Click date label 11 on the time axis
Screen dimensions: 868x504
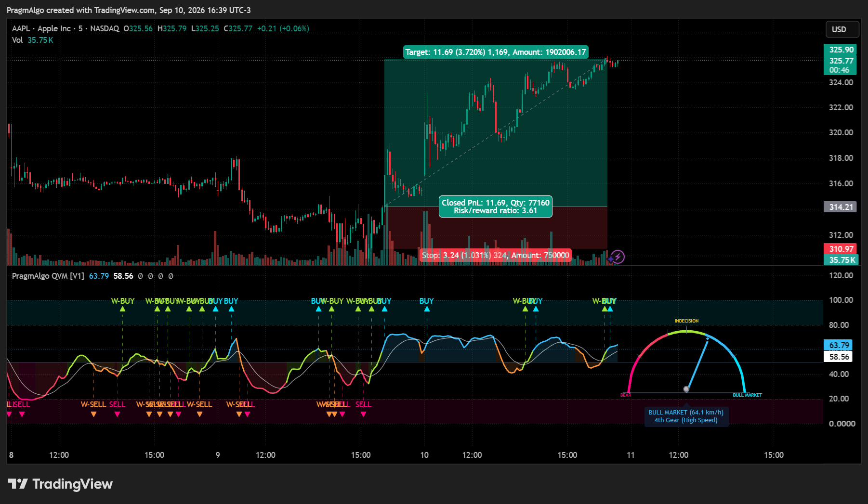pyautogui.click(x=631, y=455)
